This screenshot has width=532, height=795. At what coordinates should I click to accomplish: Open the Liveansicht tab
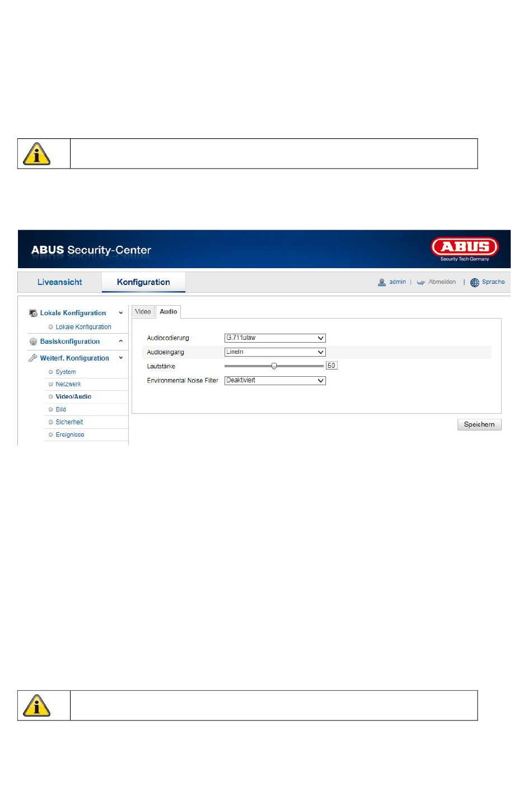pos(59,282)
